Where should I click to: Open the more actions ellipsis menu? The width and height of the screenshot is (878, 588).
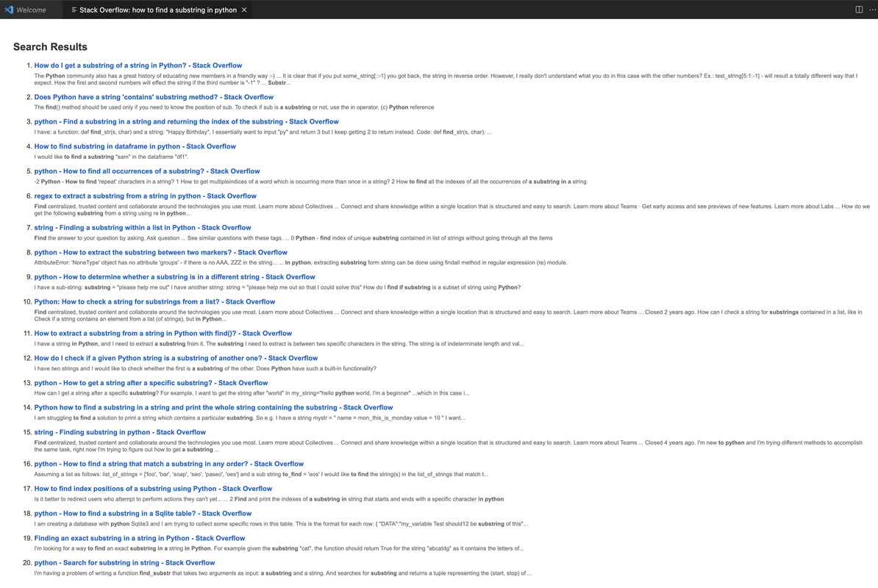(x=872, y=10)
